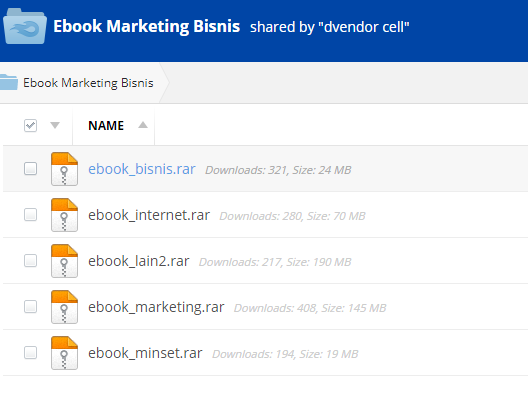Check the ebook_minset.rar checkbox
Screen dimensions: 528x401
30,353
